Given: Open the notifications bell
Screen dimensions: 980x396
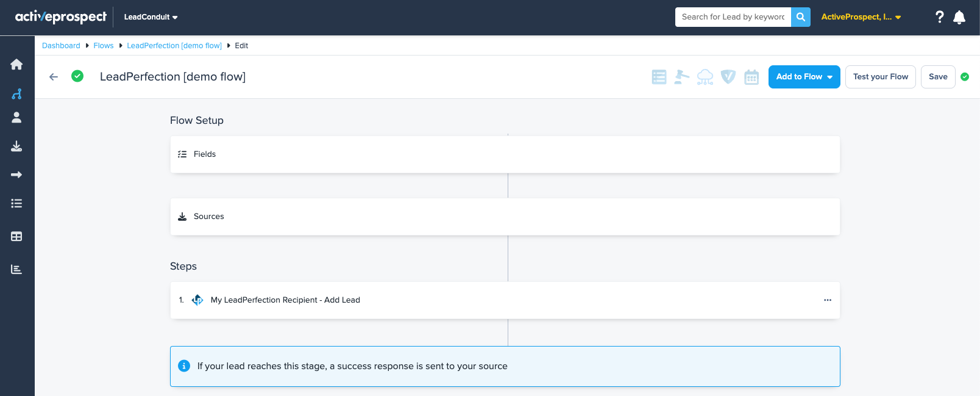Looking at the screenshot, I should (x=959, y=17).
